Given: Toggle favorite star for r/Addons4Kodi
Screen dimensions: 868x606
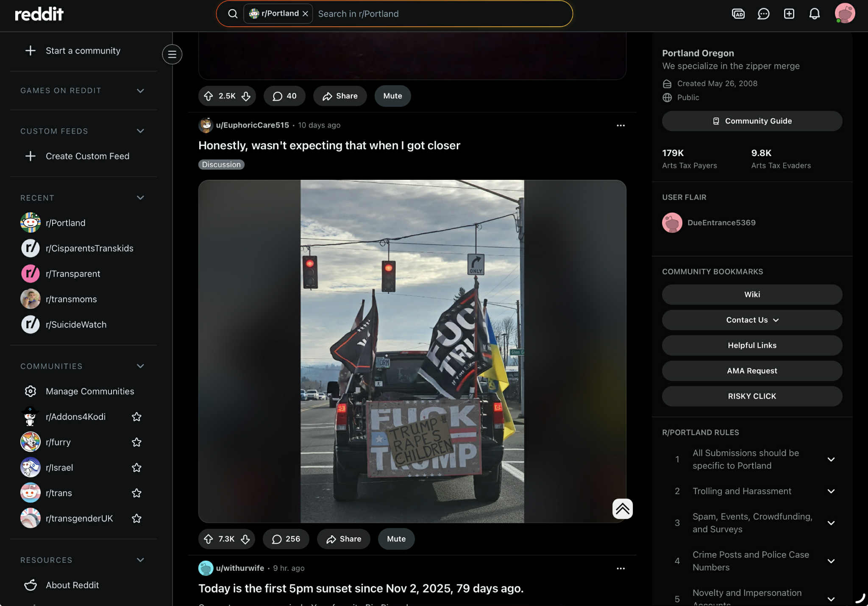Looking at the screenshot, I should tap(136, 417).
